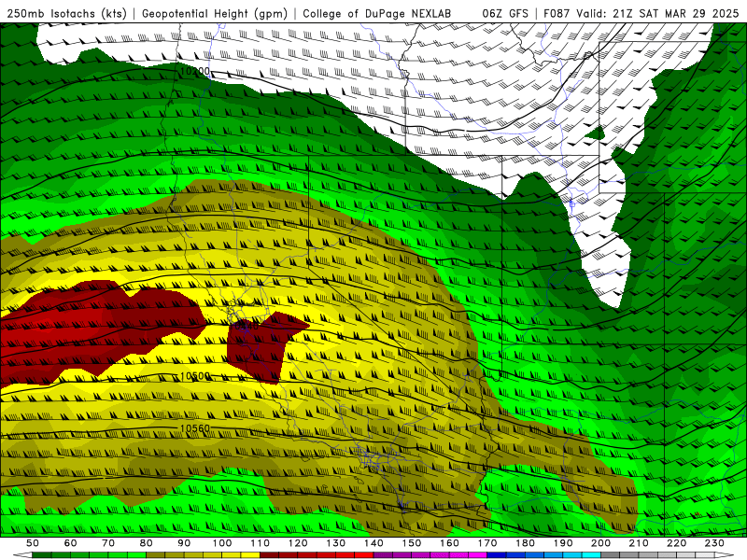
Task: Click the 60 value on the color scale
Action: 71,543
